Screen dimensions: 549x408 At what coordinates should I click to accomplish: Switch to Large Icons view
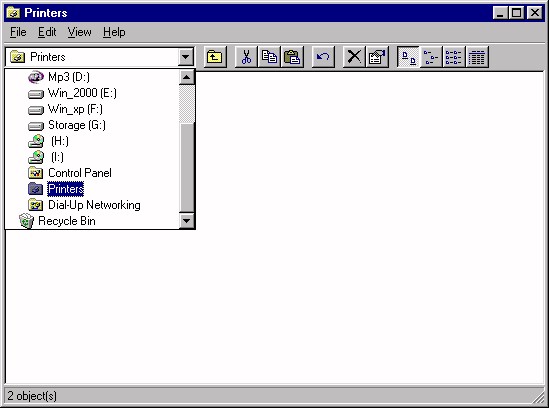click(408, 57)
